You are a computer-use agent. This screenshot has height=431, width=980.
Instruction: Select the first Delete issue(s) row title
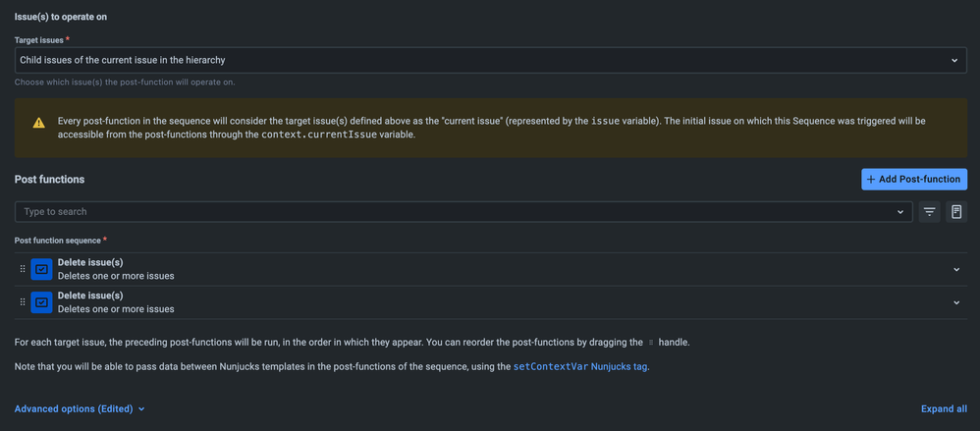click(90, 262)
